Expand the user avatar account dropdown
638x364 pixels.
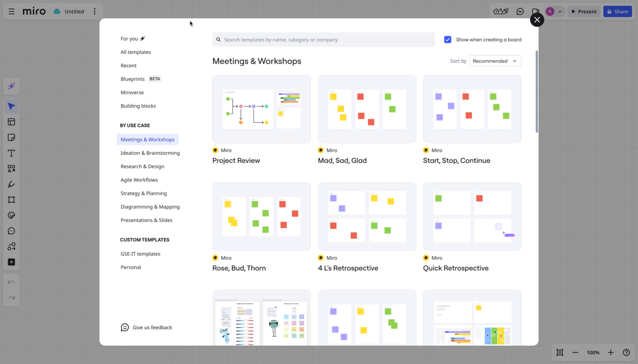tap(559, 12)
